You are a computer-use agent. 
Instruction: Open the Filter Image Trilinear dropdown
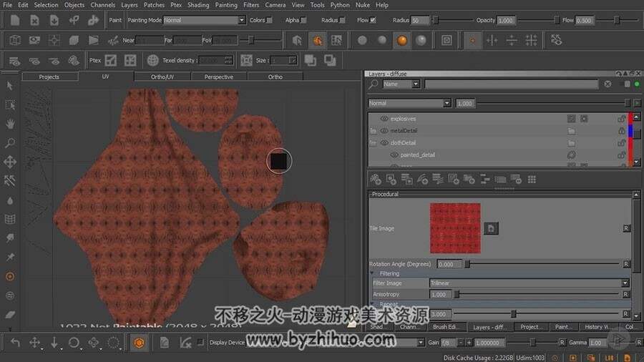tap(530, 283)
